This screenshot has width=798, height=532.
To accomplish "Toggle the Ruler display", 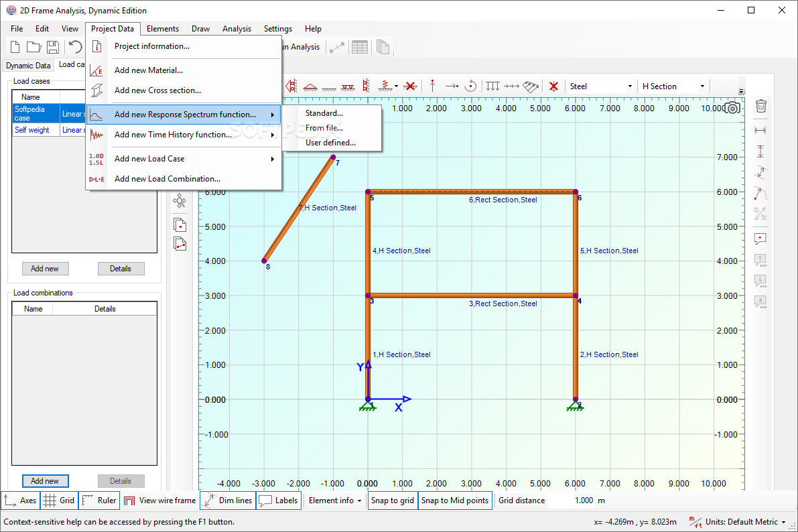I will pyautogui.click(x=100, y=501).
